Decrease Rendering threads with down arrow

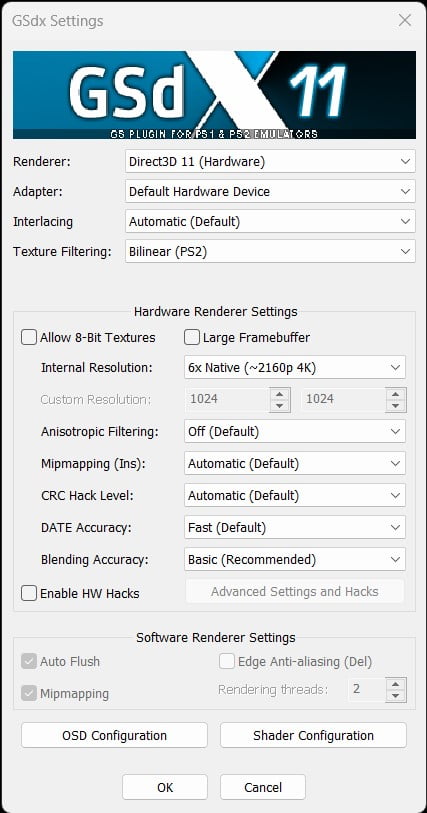click(395, 695)
